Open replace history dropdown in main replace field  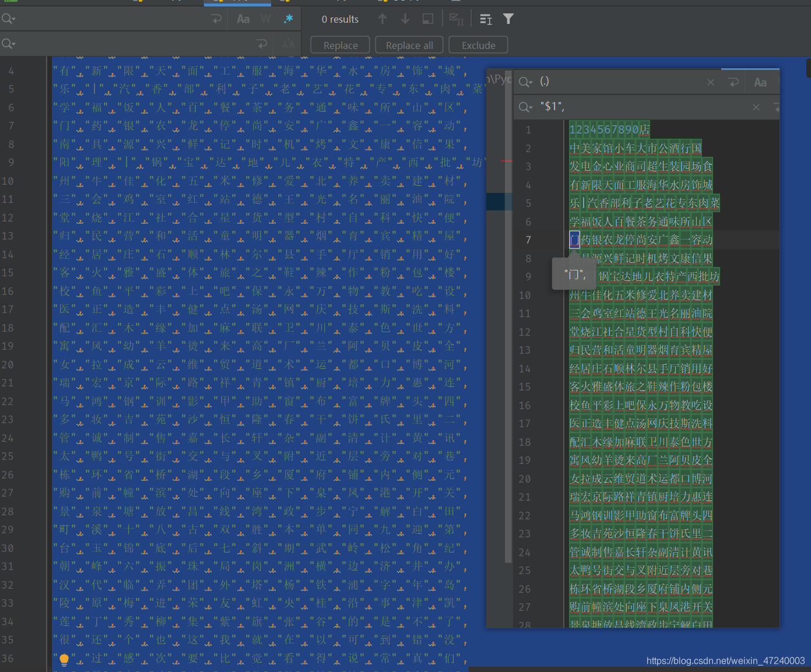pyautogui.click(x=8, y=44)
